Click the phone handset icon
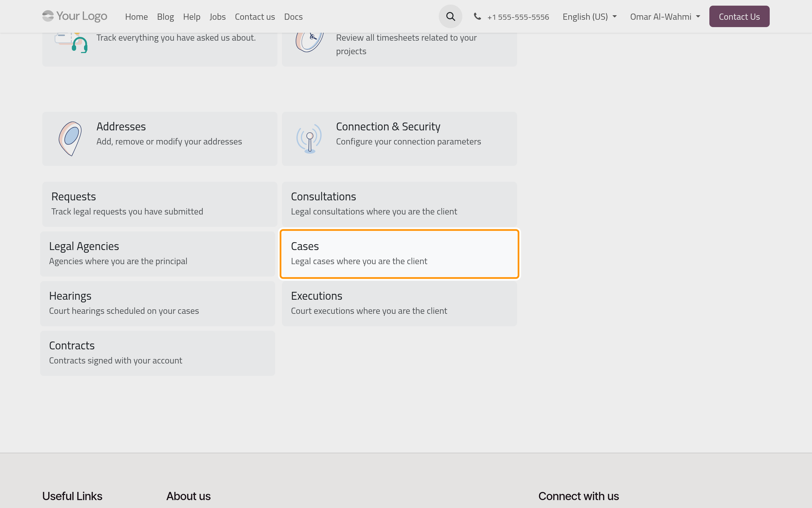Viewport: 812px width, 508px height. pyautogui.click(x=477, y=17)
